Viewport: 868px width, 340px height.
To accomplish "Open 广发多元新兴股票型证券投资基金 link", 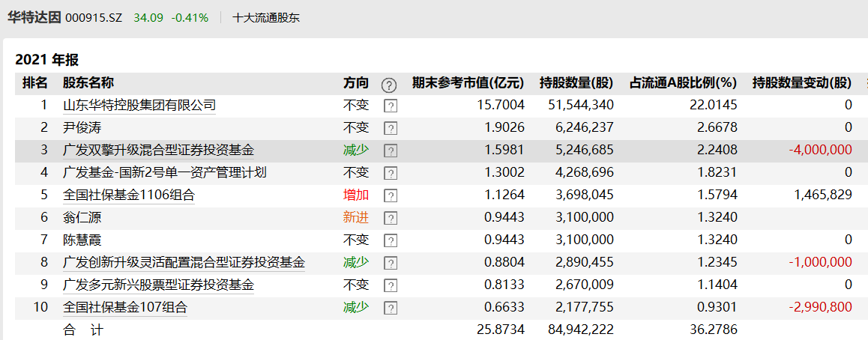I will click(158, 285).
